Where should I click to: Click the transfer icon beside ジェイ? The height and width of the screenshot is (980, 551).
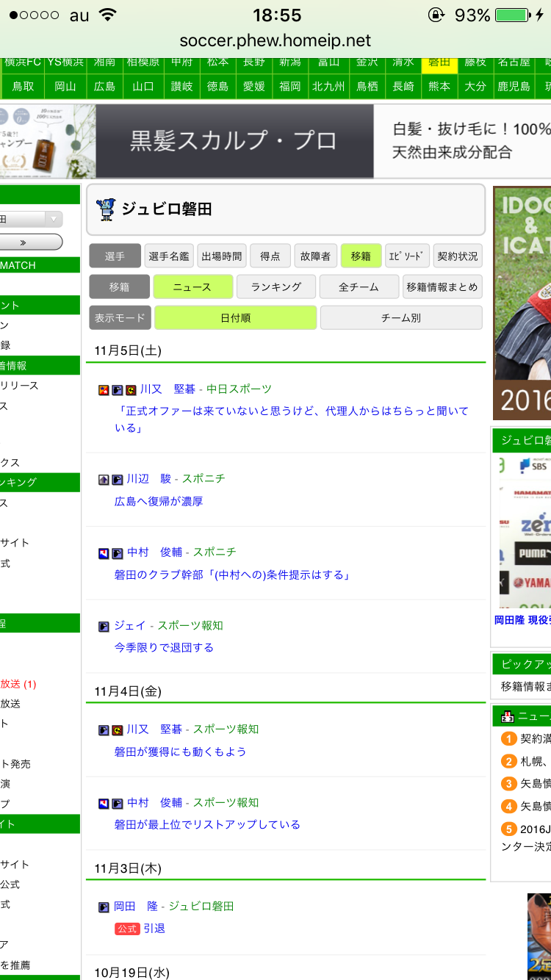[104, 627]
